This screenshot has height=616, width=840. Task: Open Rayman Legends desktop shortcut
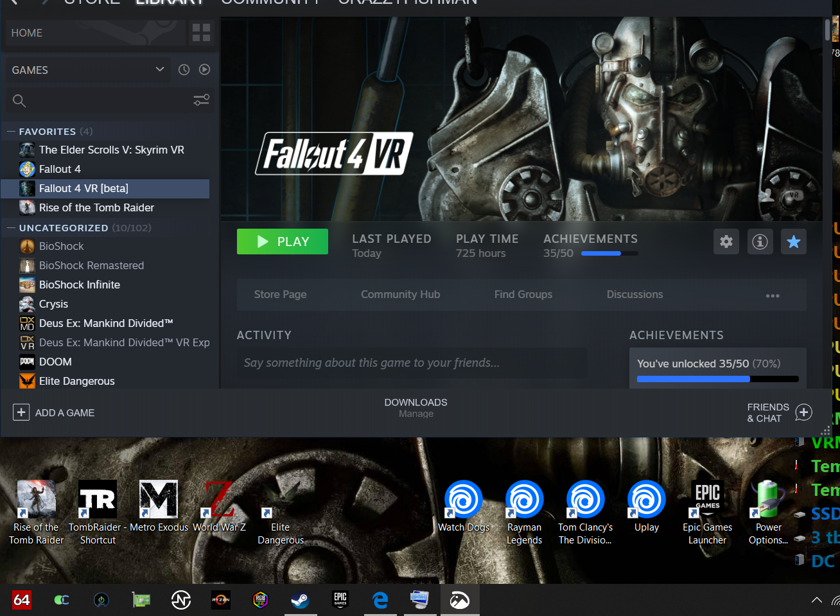click(525, 513)
